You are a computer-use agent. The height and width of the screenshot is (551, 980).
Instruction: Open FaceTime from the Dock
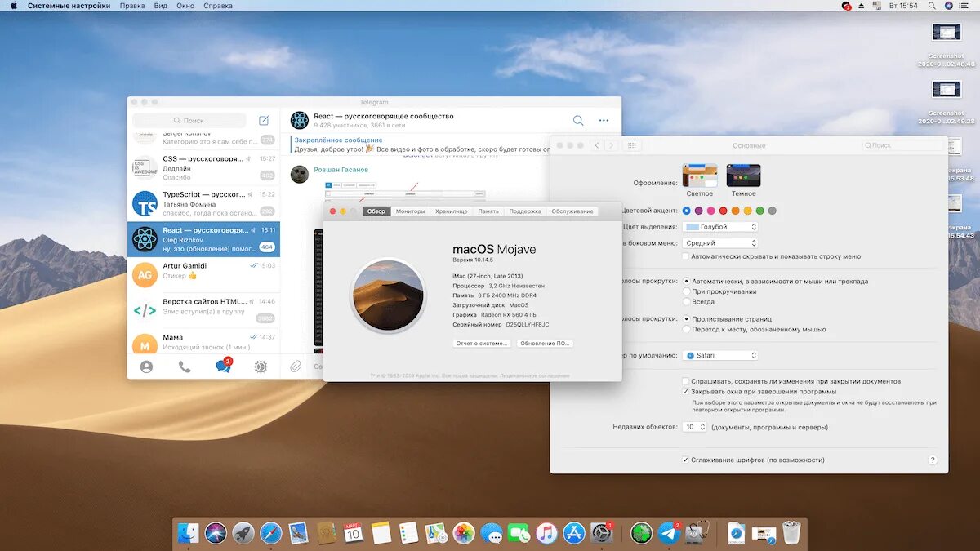click(519, 533)
